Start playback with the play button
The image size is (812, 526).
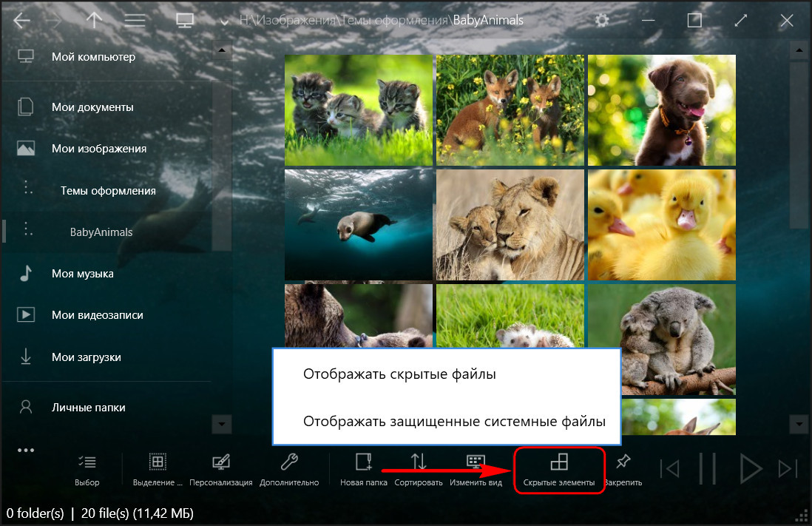pos(751,469)
